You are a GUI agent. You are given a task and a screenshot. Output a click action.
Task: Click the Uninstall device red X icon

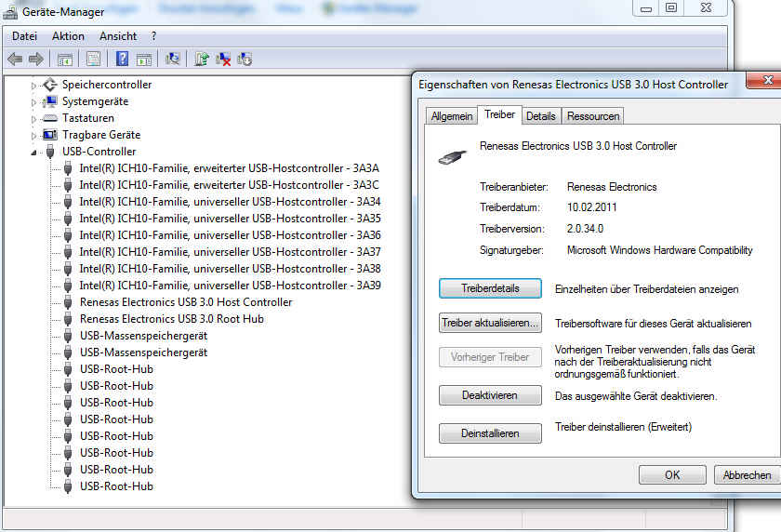[x=223, y=60]
